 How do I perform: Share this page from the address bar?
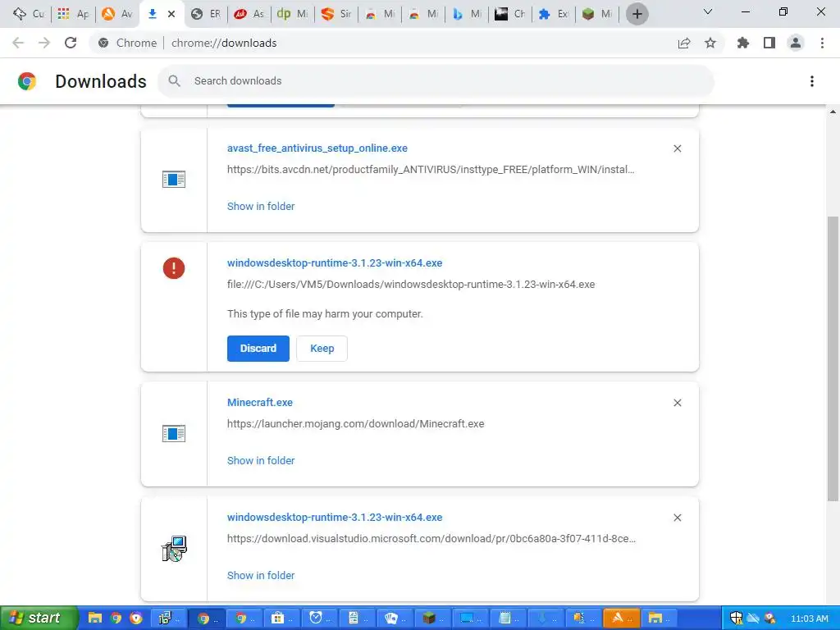click(x=684, y=43)
